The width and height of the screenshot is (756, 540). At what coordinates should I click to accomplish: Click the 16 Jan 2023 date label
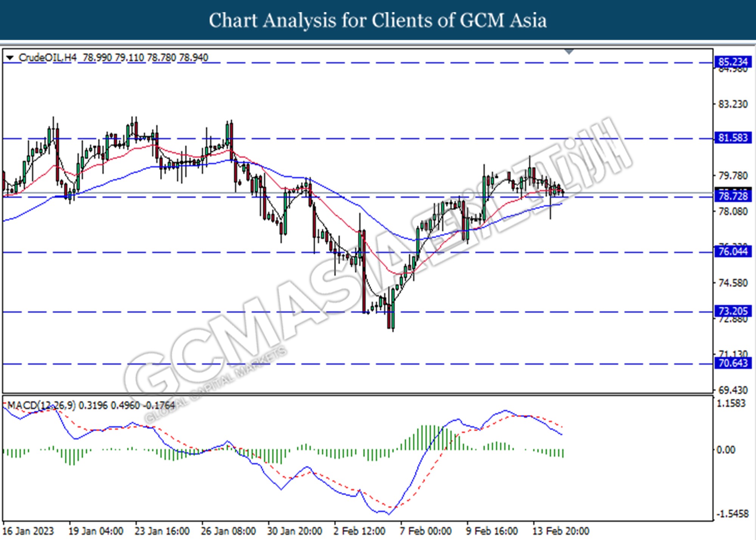click(x=28, y=531)
